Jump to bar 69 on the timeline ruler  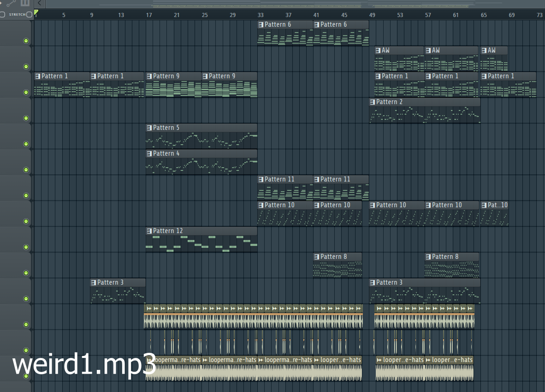point(512,15)
